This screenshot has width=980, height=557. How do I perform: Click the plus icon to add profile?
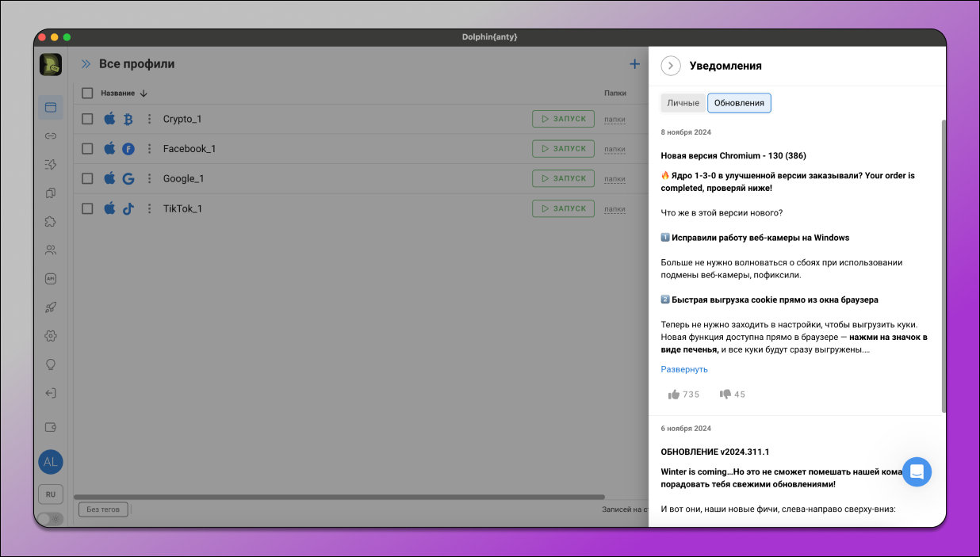(x=634, y=64)
